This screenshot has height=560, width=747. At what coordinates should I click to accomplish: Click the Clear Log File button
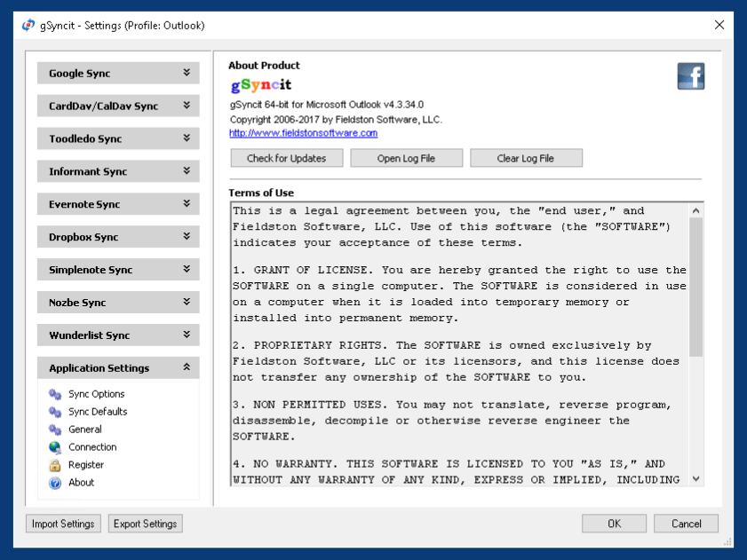(526, 158)
